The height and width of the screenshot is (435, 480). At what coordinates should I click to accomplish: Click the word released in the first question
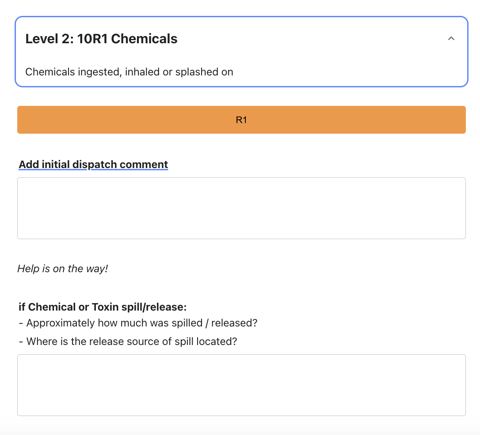[234, 323]
